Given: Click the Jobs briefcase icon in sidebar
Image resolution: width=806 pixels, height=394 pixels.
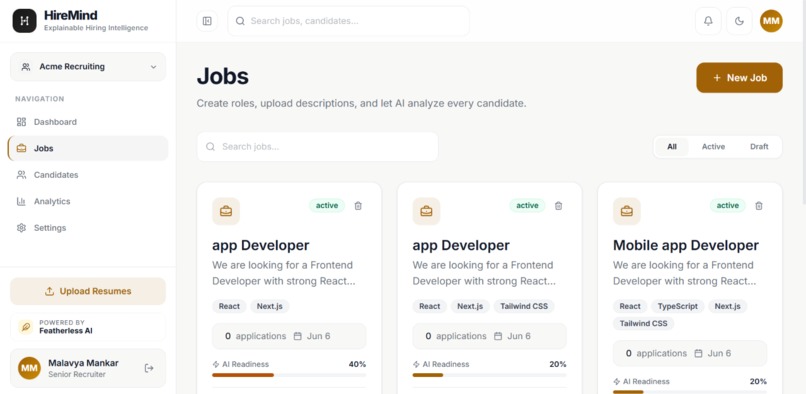Looking at the screenshot, I should tap(21, 148).
